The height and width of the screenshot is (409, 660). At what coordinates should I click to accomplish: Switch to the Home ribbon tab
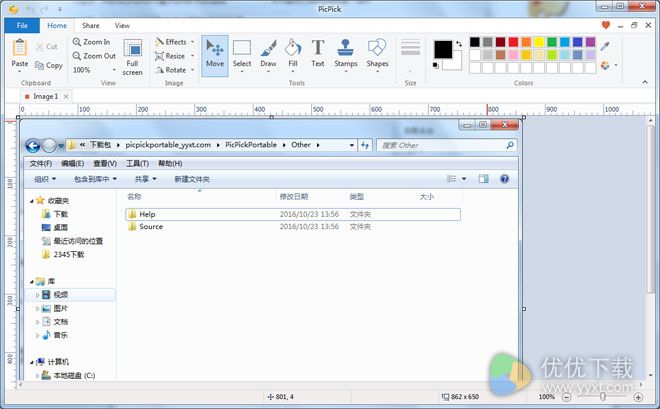pyautogui.click(x=57, y=25)
